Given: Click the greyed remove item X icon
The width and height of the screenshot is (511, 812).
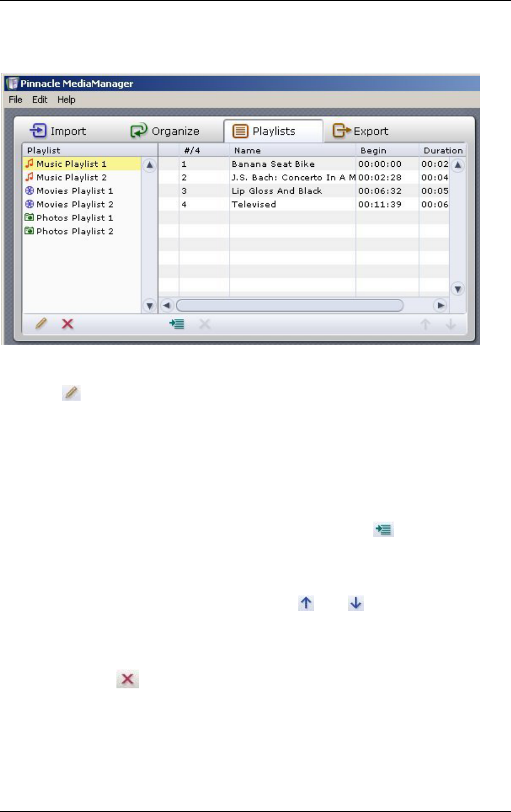Looking at the screenshot, I should point(205,323).
